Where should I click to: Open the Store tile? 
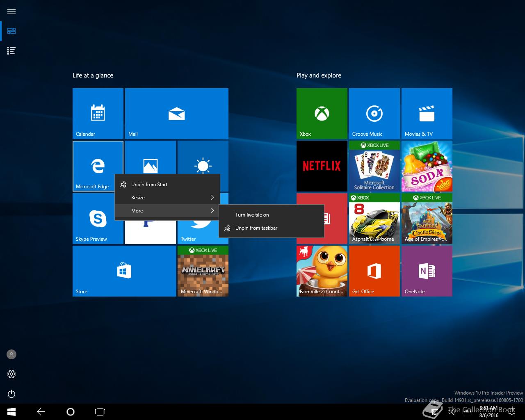[x=124, y=271]
